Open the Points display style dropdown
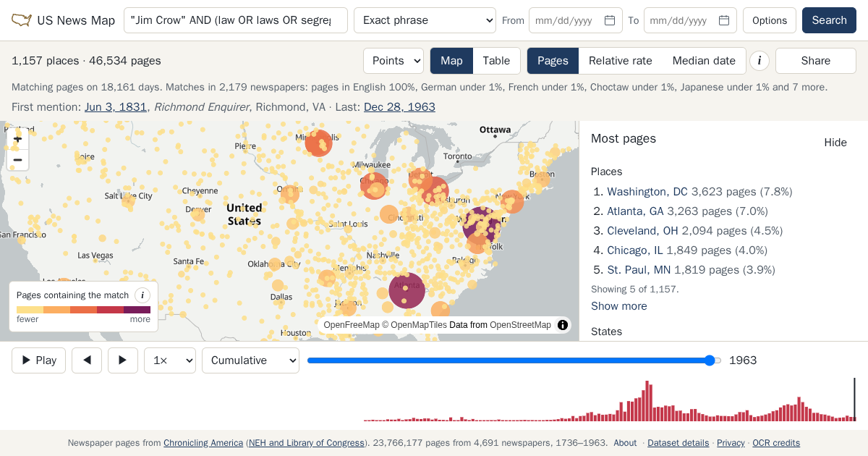The width and height of the screenshot is (868, 456). tap(393, 61)
